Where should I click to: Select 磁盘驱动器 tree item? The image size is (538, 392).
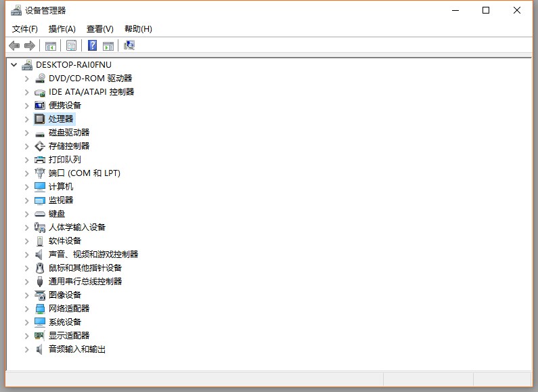point(69,133)
